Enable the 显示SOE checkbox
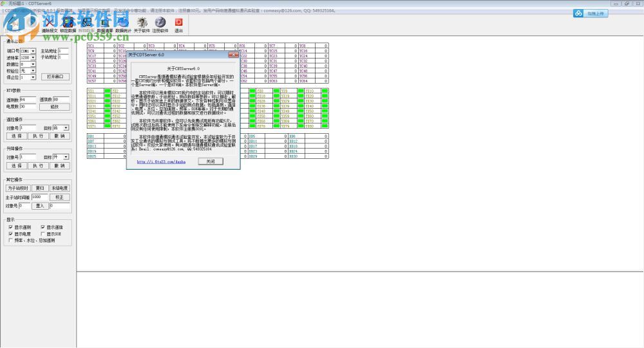Image resolution: width=644 pixels, height=348 pixels. click(43, 234)
